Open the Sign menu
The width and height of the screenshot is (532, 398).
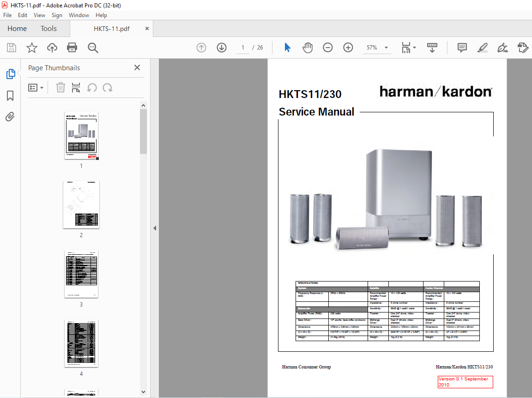click(x=57, y=15)
